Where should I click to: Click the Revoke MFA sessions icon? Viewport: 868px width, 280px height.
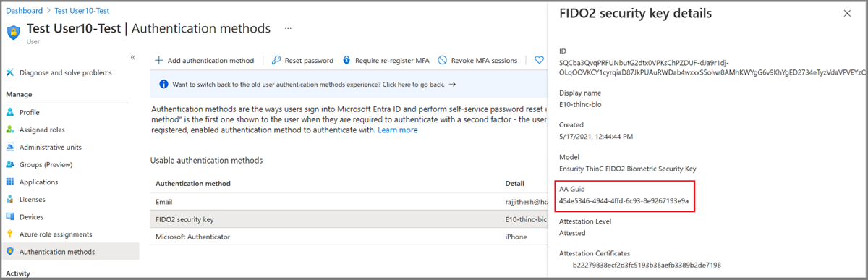(443, 60)
